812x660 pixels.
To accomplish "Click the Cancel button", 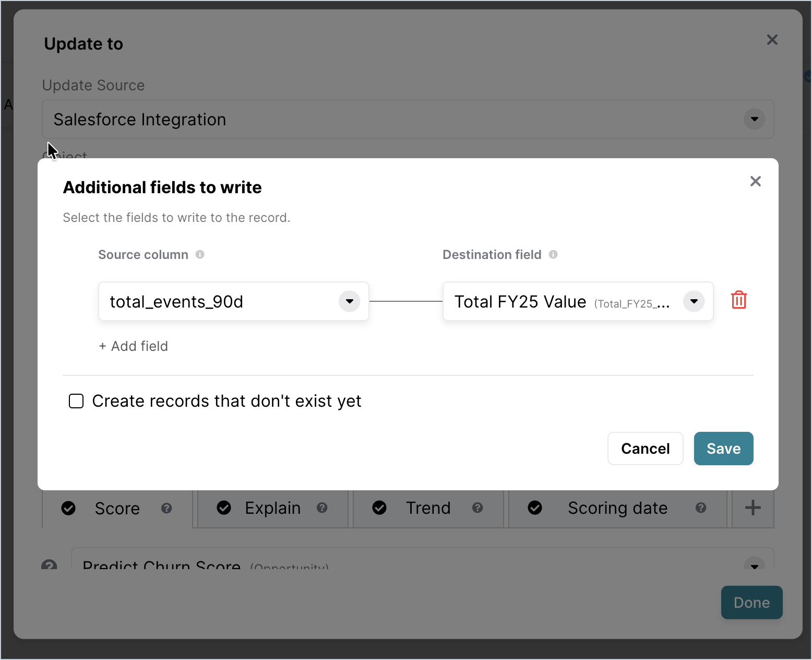I will coord(646,449).
